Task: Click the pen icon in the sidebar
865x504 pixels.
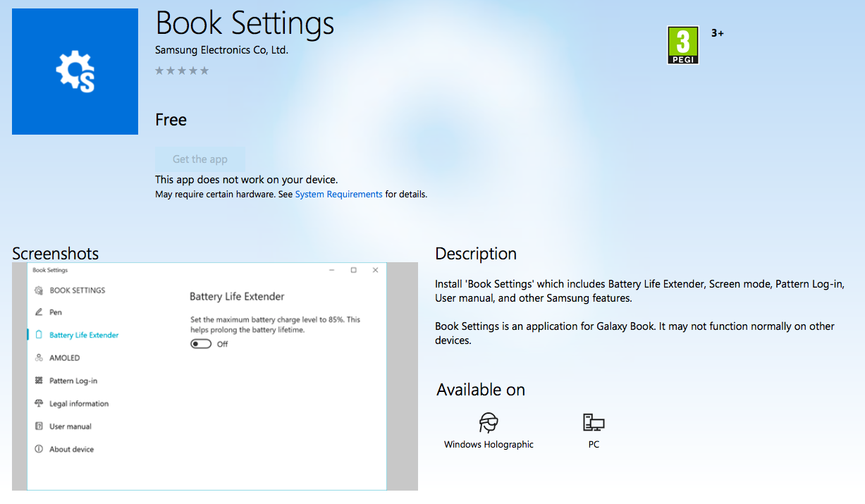Action: tap(39, 312)
